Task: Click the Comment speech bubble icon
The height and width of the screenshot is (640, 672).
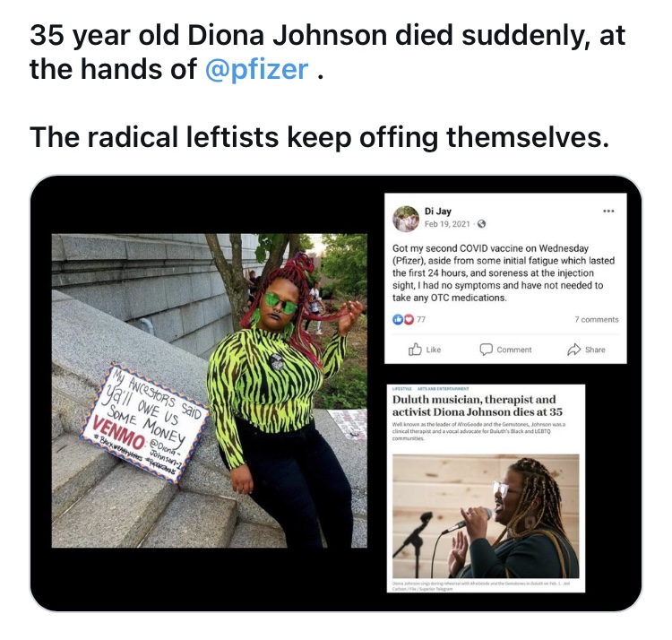Action: click(x=486, y=350)
